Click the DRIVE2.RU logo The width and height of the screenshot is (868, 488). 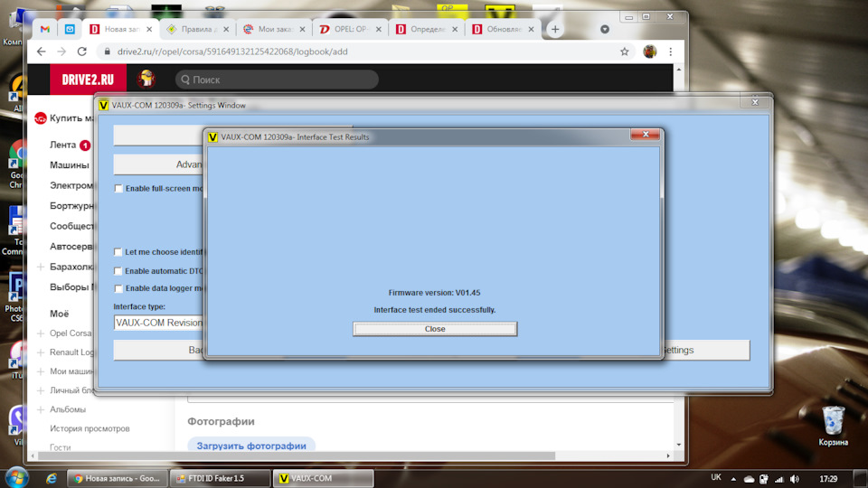88,80
